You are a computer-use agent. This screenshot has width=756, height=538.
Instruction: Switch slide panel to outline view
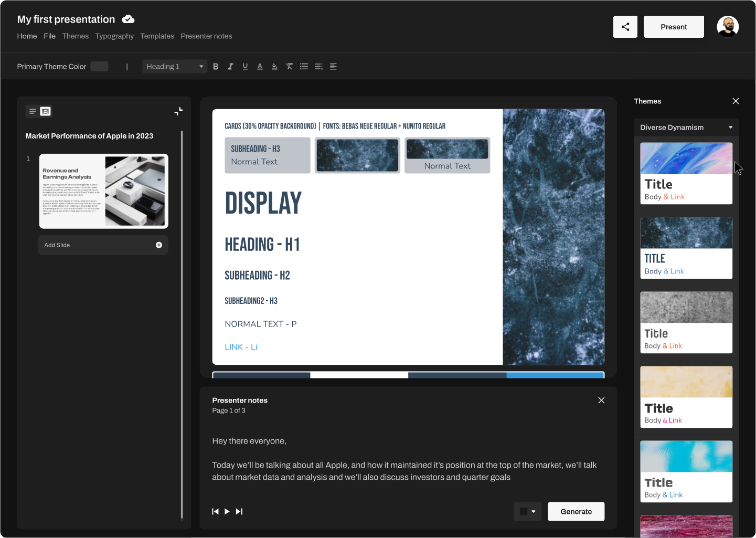tap(33, 111)
